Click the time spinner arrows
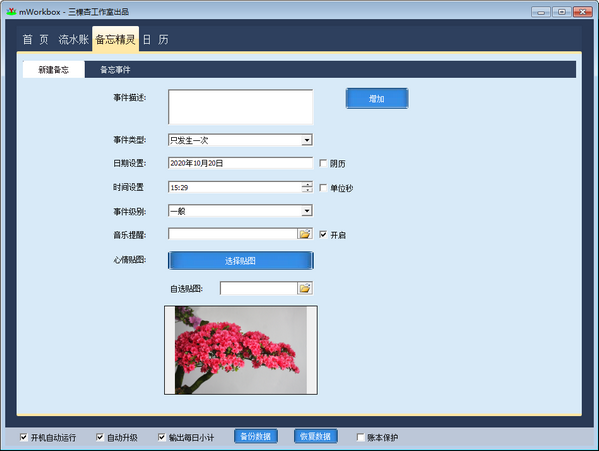 (307, 187)
